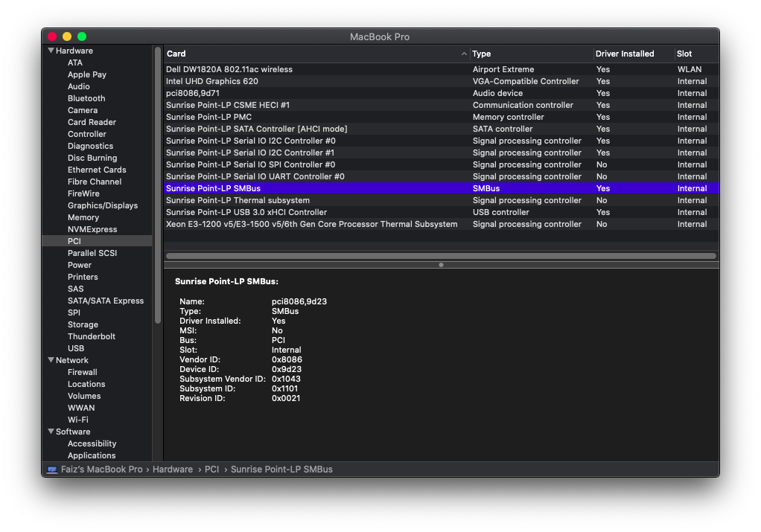Open Apple Pay in the sidebar

87,74
